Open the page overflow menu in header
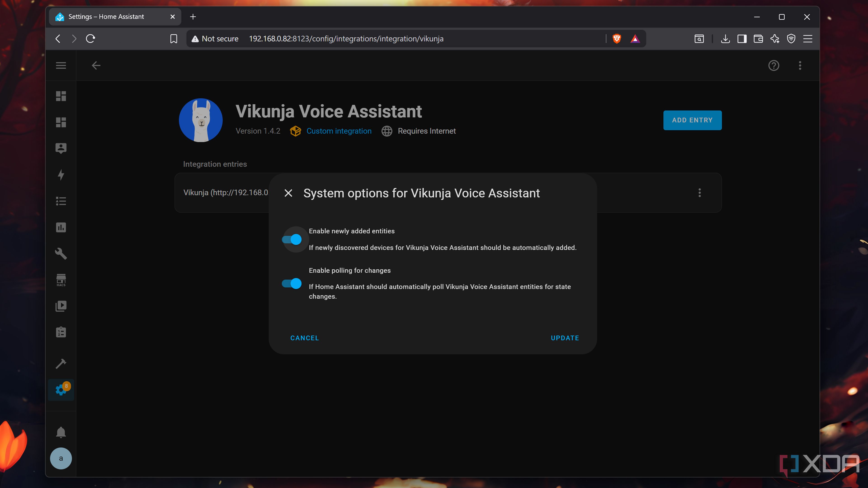The height and width of the screenshot is (488, 868). pyautogui.click(x=800, y=65)
